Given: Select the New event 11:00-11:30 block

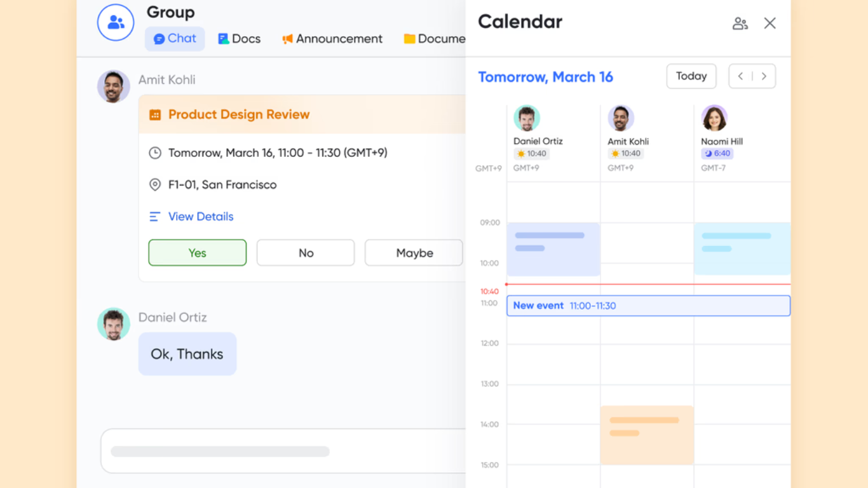Looking at the screenshot, I should click(x=648, y=306).
